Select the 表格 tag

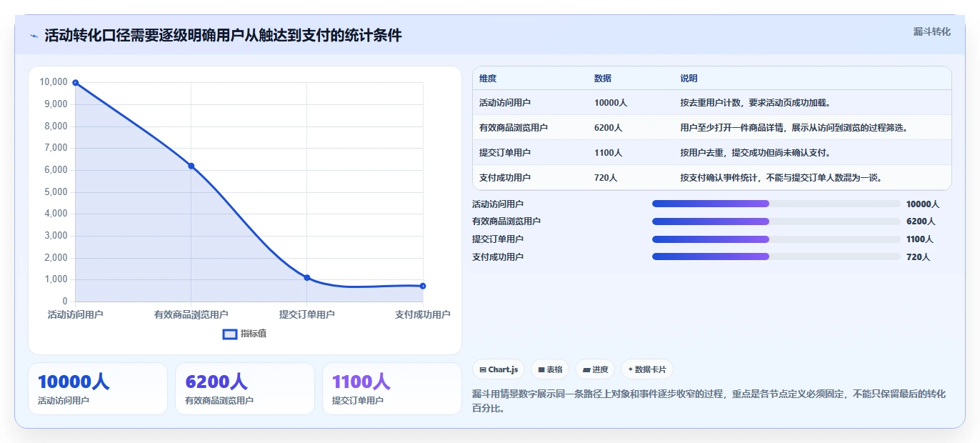pos(550,369)
